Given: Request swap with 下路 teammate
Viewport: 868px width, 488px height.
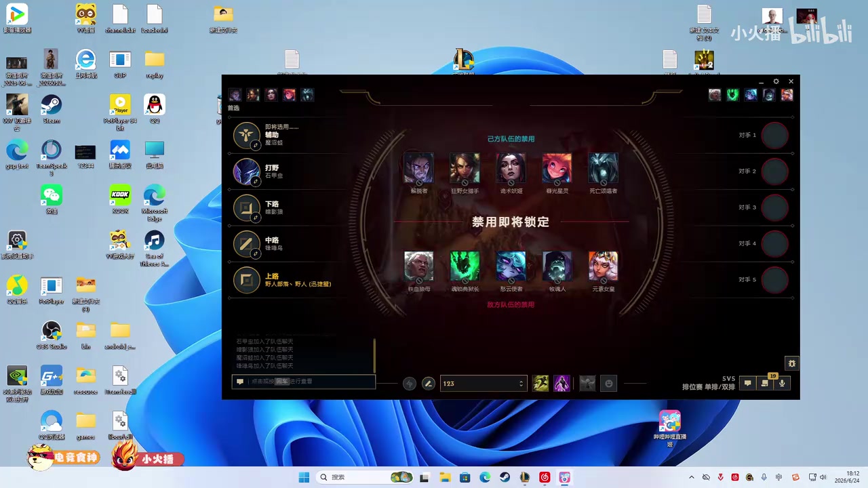Looking at the screenshot, I should (x=256, y=218).
